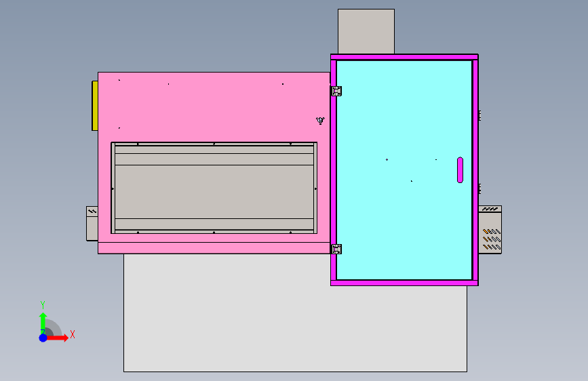
Task: Select the recessed gray window in pink panel
Action: (x=214, y=188)
